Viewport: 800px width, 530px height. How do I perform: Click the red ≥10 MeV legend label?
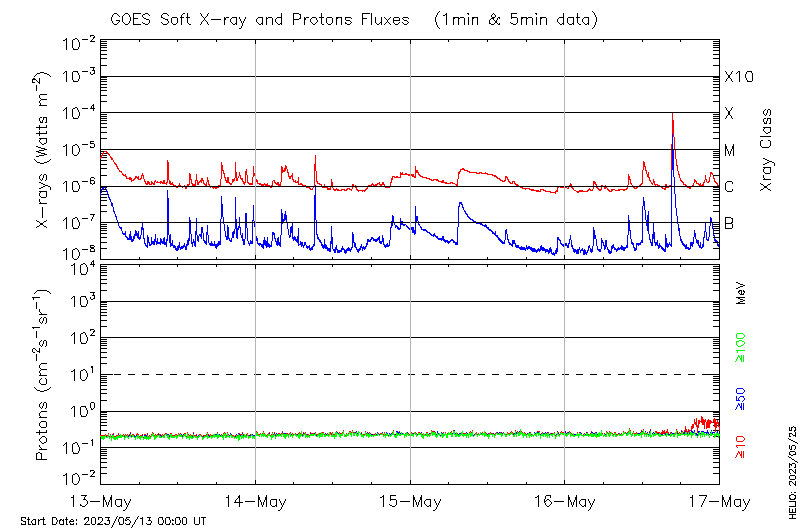pos(741,446)
